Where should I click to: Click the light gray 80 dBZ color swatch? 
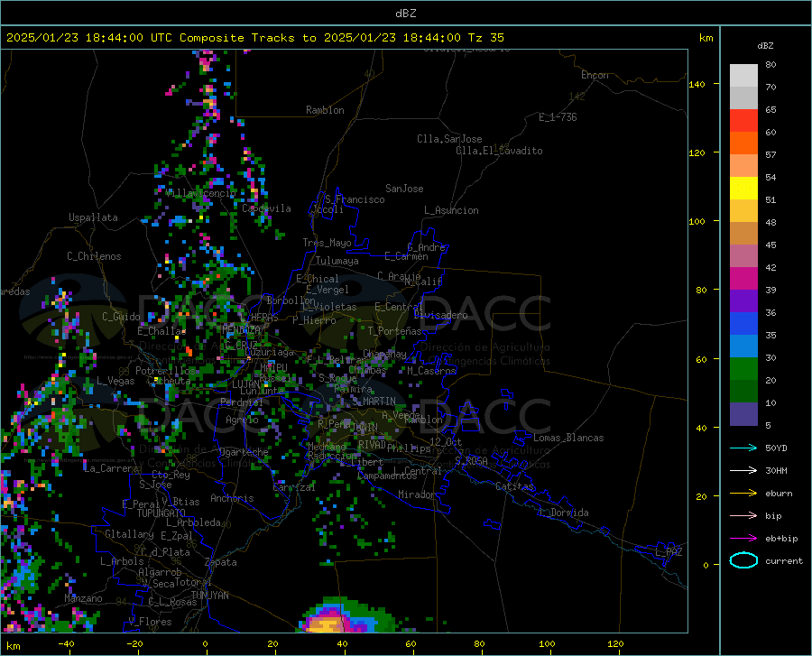coord(743,75)
